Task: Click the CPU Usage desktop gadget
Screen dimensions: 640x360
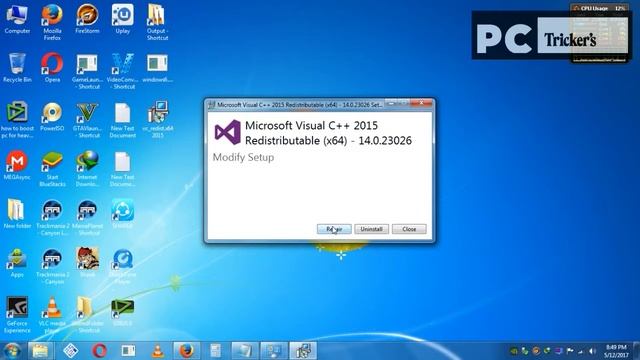Action: pyautogui.click(x=599, y=33)
